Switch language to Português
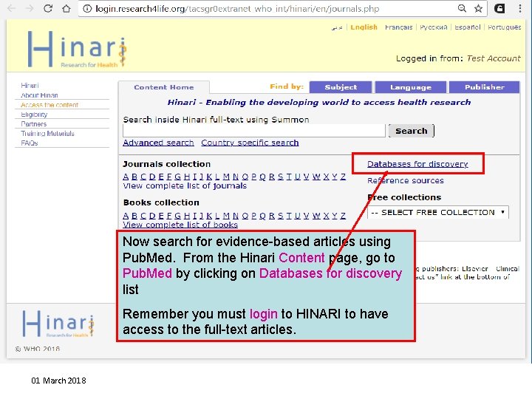Image resolution: width=532 pixels, height=399 pixels. [504, 27]
